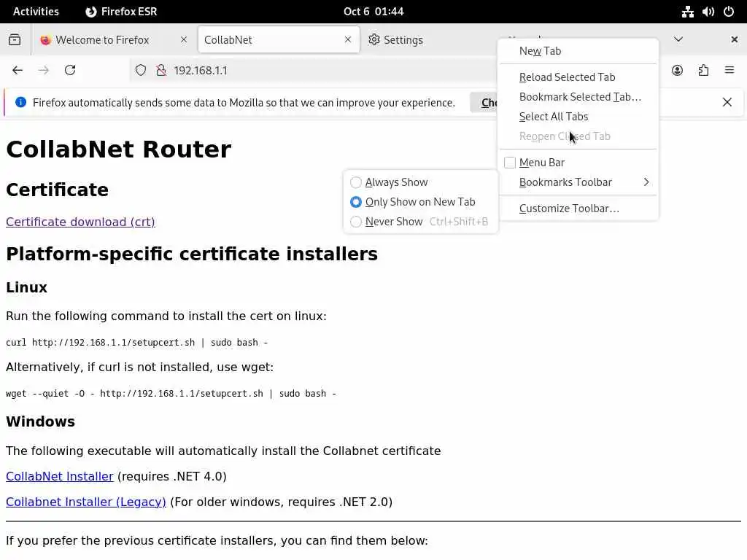Close the CollabNet tab

348,39
